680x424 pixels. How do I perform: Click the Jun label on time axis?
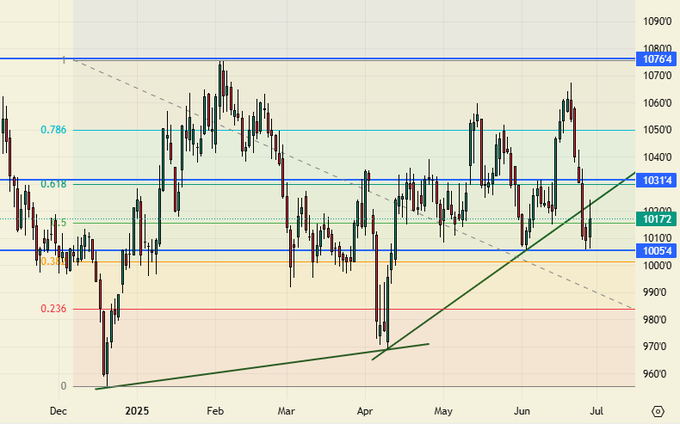pos(521,411)
